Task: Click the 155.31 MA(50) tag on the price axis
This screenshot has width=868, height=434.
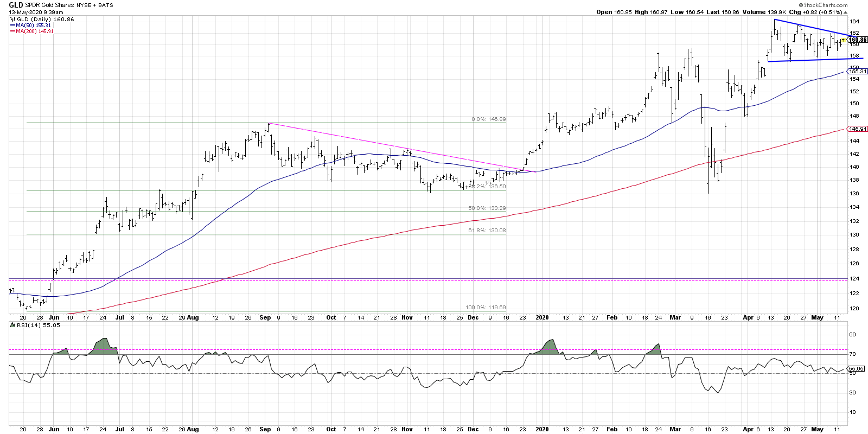Action: (x=858, y=71)
